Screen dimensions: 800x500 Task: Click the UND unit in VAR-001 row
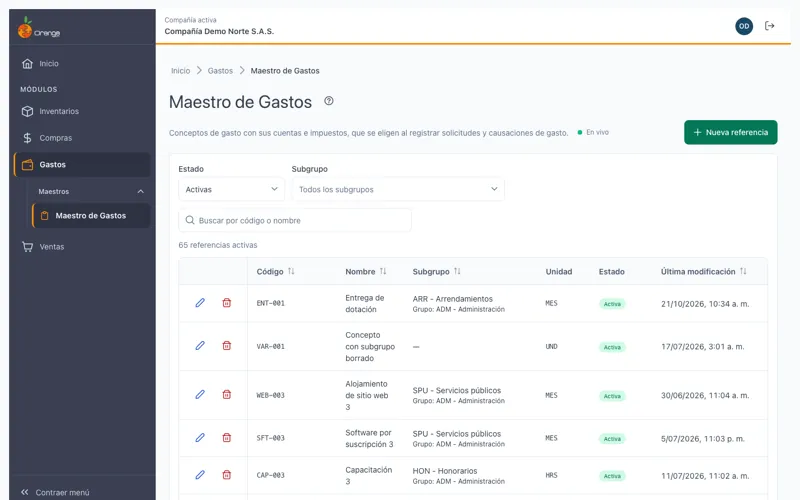(x=551, y=346)
